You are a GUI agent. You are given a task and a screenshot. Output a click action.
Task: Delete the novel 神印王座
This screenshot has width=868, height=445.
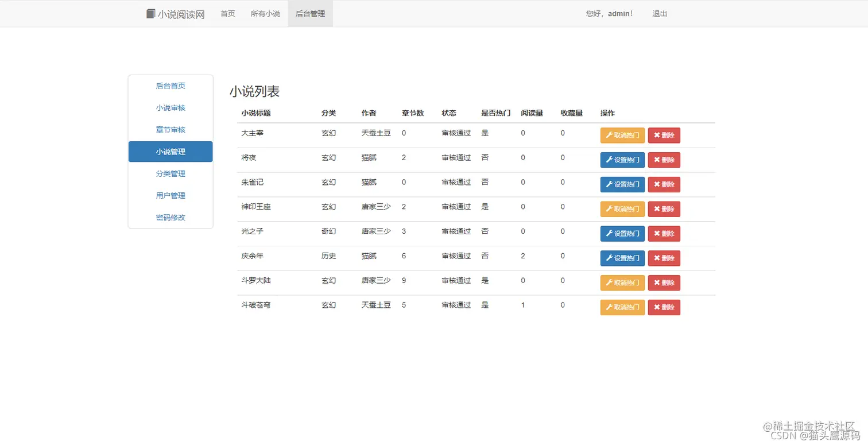(664, 209)
